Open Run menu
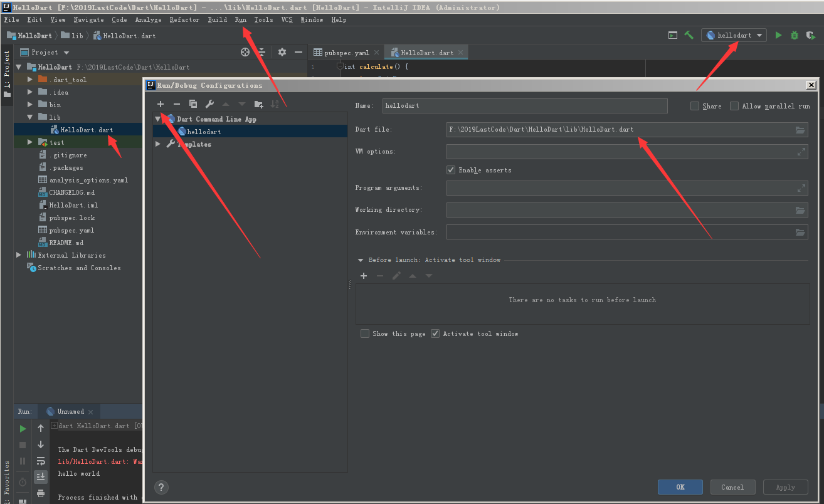Viewport: 824px width, 504px height. (241, 20)
